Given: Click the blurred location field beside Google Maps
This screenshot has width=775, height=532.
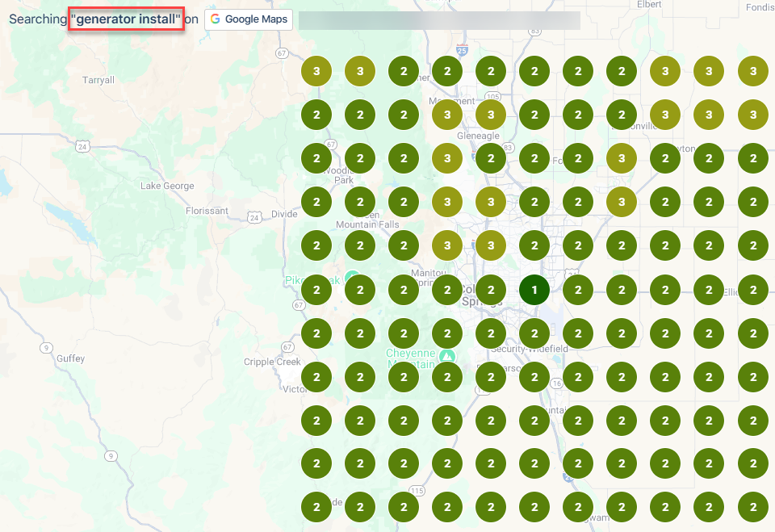Looking at the screenshot, I should pos(439,20).
